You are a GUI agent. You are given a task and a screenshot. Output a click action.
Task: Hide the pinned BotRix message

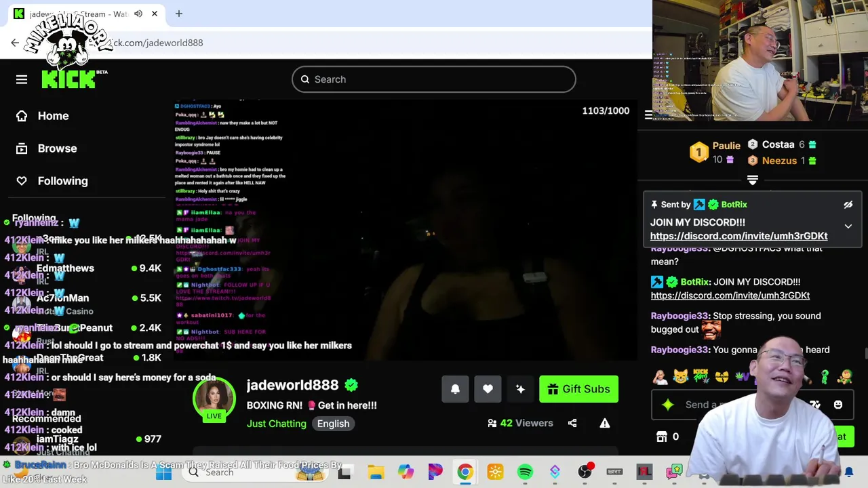click(848, 205)
